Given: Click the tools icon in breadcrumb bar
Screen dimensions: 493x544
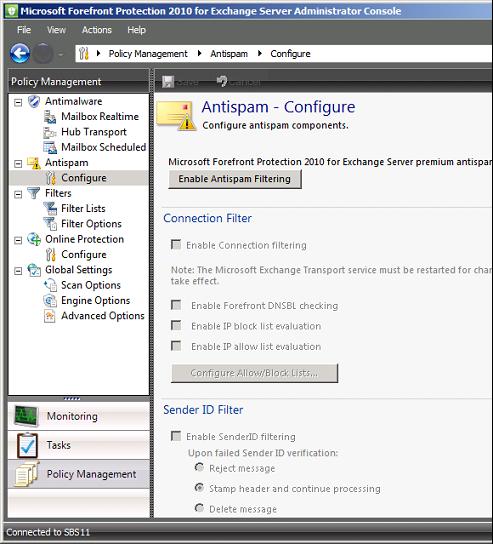Looking at the screenshot, I should click(84, 53).
